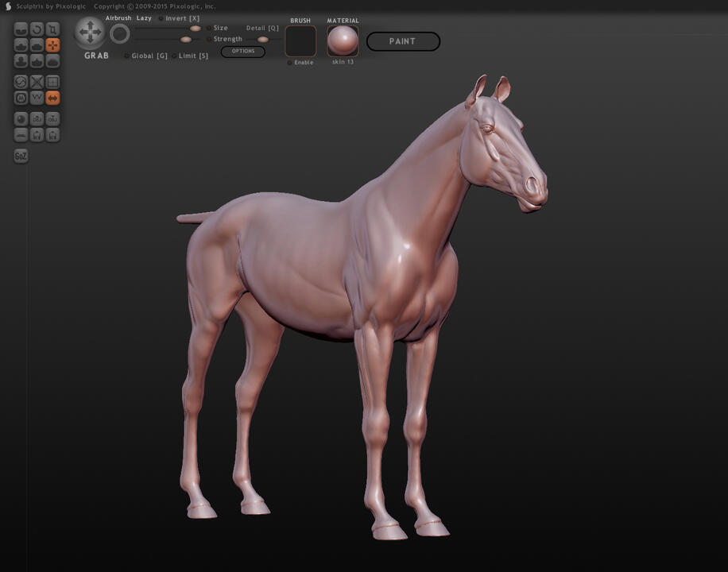Turn on the Limit [S] option
728x572 pixels.
click(x=174, y=56)
